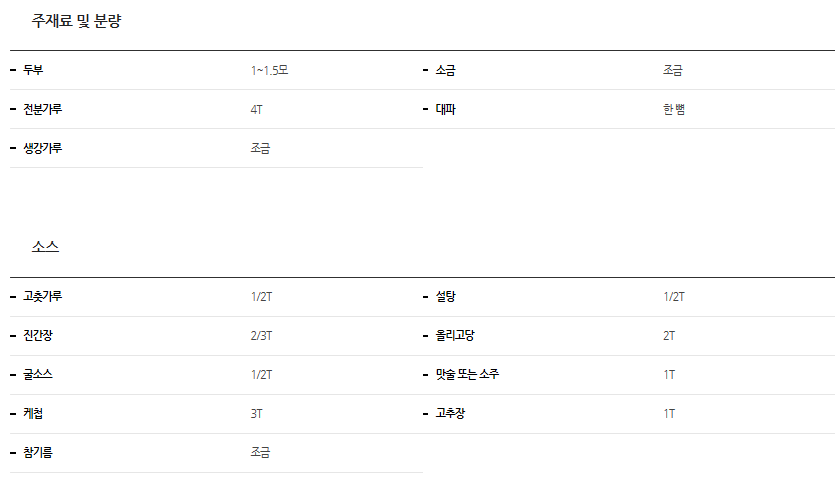Click the 2/3T amount for 진간장
The width and height of the screenshot is (839, 482).
pyautogui.click(x=261, y=336)
